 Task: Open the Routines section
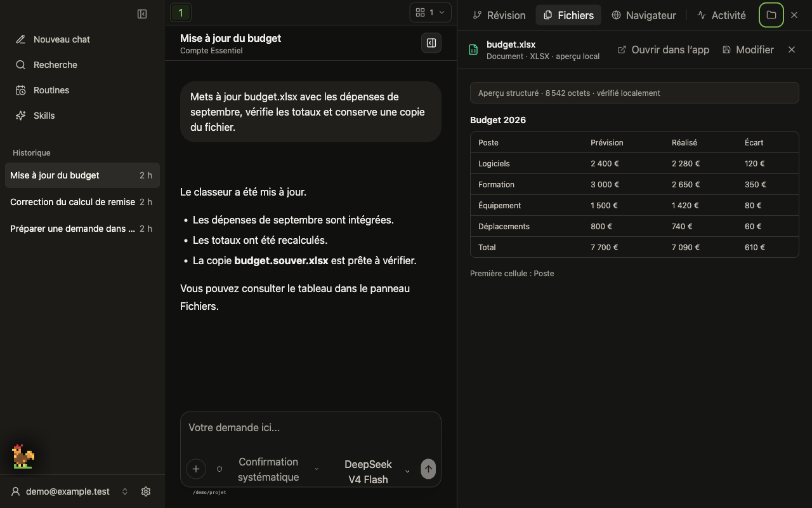tap(82, 90)
